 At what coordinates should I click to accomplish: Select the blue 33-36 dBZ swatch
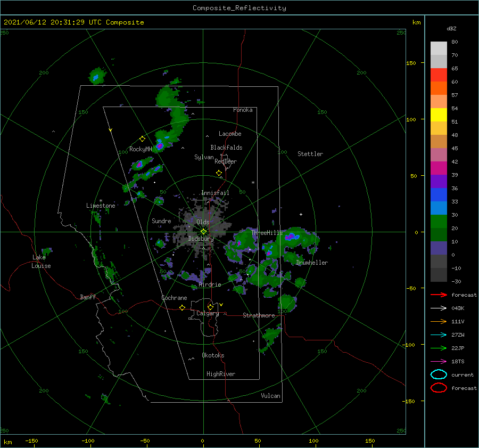tap(439, 195)
